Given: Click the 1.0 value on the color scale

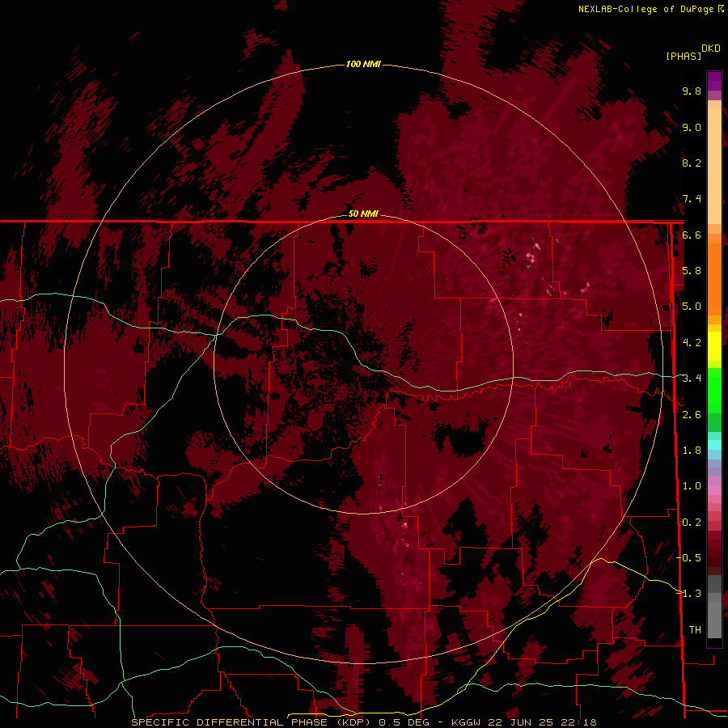Looking at the screenshot, I should click(692, 486).
